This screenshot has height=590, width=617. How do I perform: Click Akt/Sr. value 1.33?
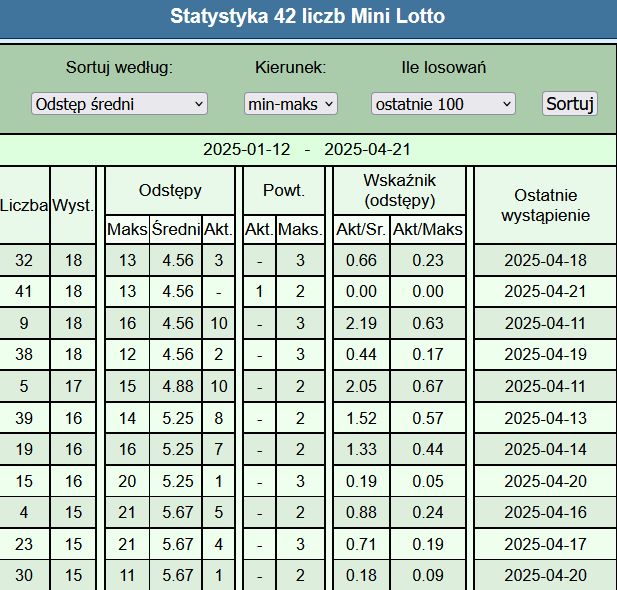pyautogui.click(x=361, y=449)
